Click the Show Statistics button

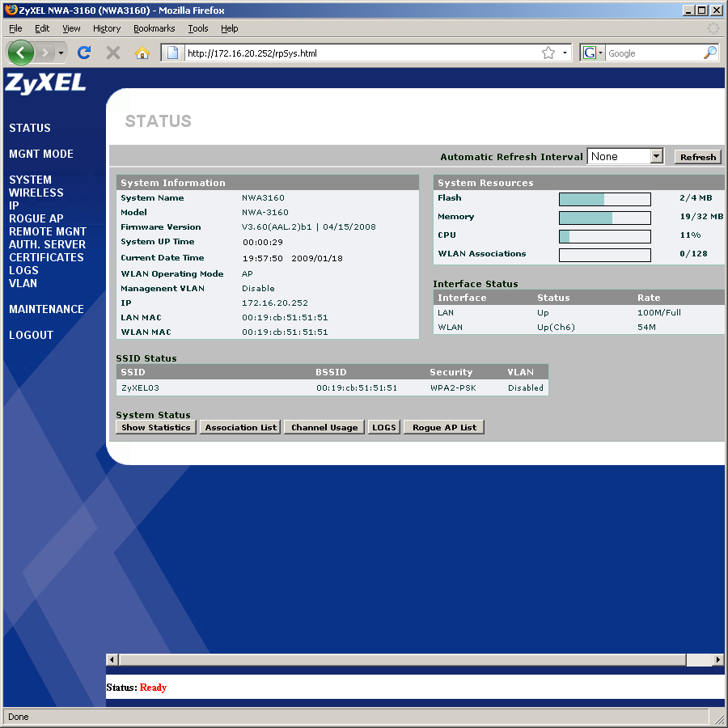coord(156,427)
